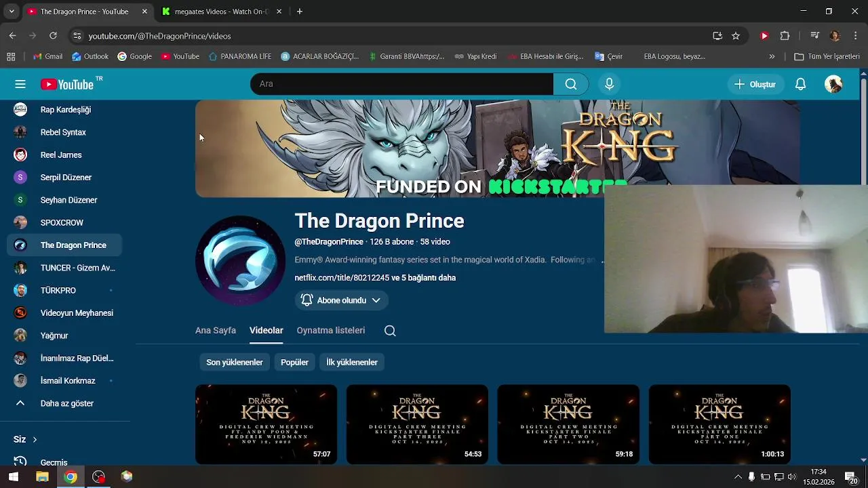868x488 pixels.
Task: Select the Videolar tab
Action: (266, 331)
